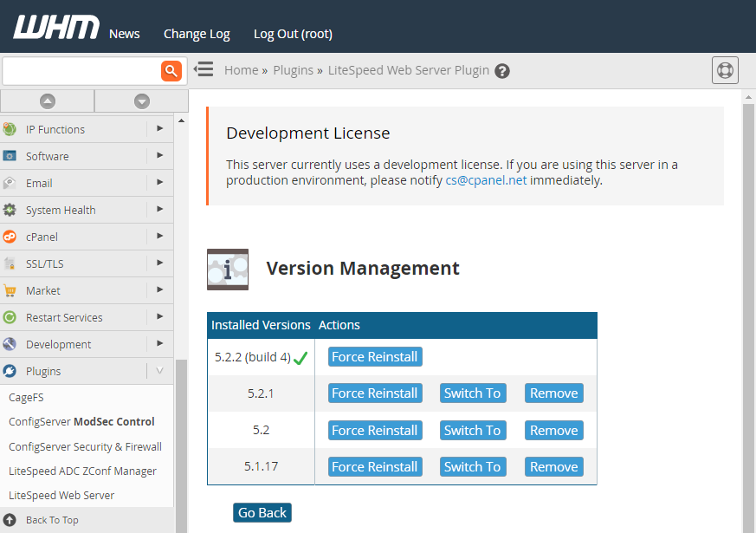Open ConfigServer ModSec Control plugin
The width and height of the screenshot is (756, 533).
tap(81, 421)
